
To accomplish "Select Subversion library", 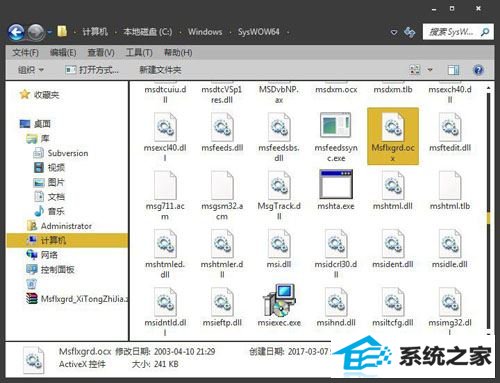I will 61,153.
